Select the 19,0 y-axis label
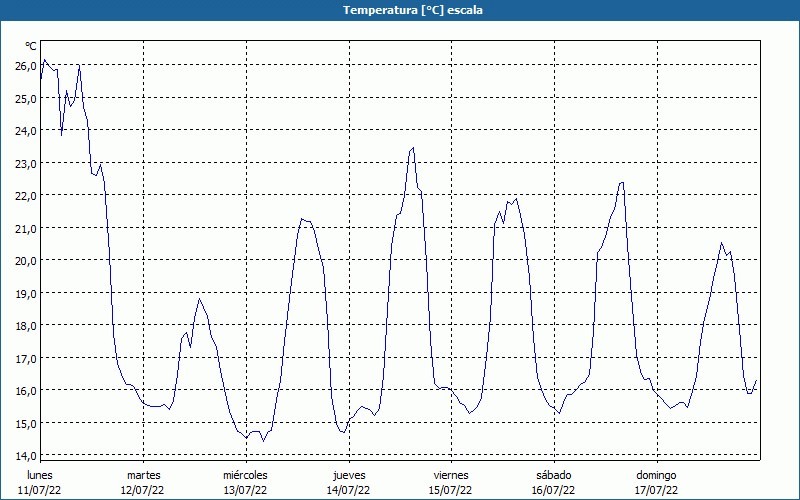 26,293
